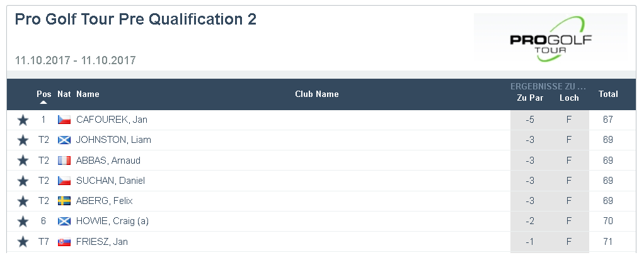This screenshot has height=260, width=644.
Task: Sort by Pos column header
Action: pos(44,94)
